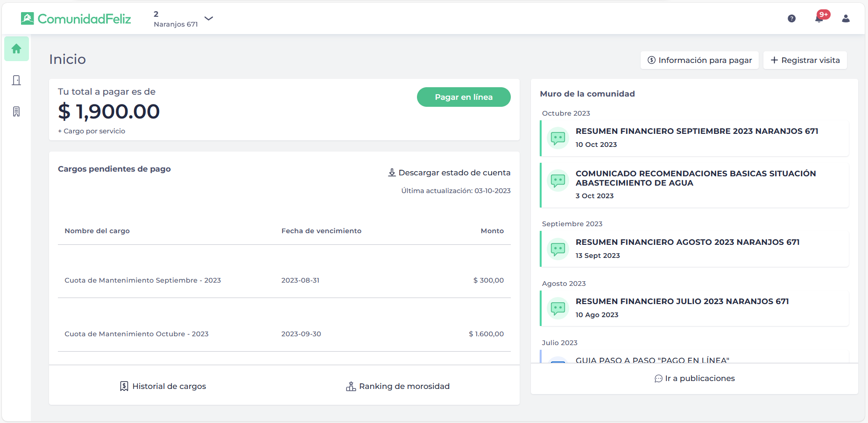Open Historial de cargos
Image resolution: width=868 pixels, height=423 pixels.
click(x=163, y=386)
